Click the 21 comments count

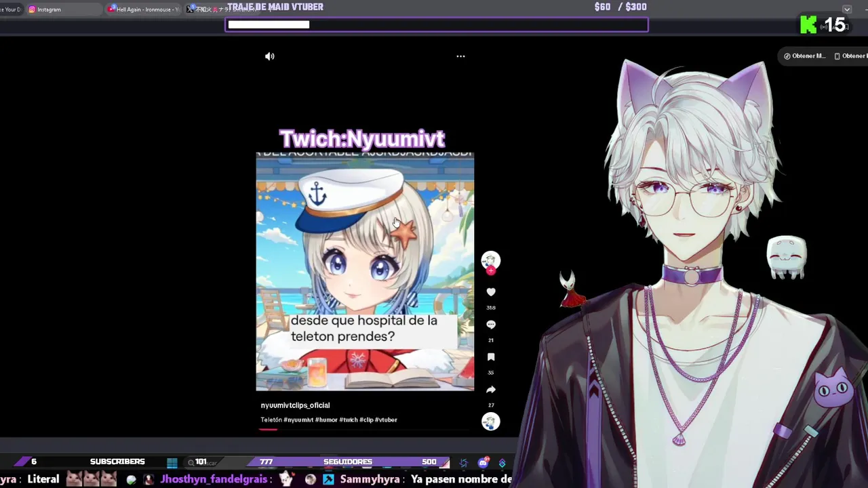coord(491,340)
